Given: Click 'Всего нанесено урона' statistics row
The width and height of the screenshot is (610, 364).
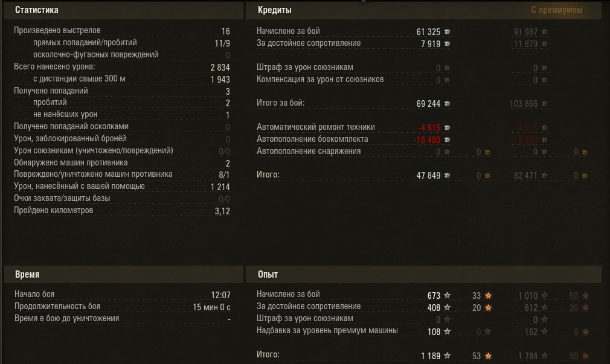Looking at the screenshot, I should tap(54, 67).
